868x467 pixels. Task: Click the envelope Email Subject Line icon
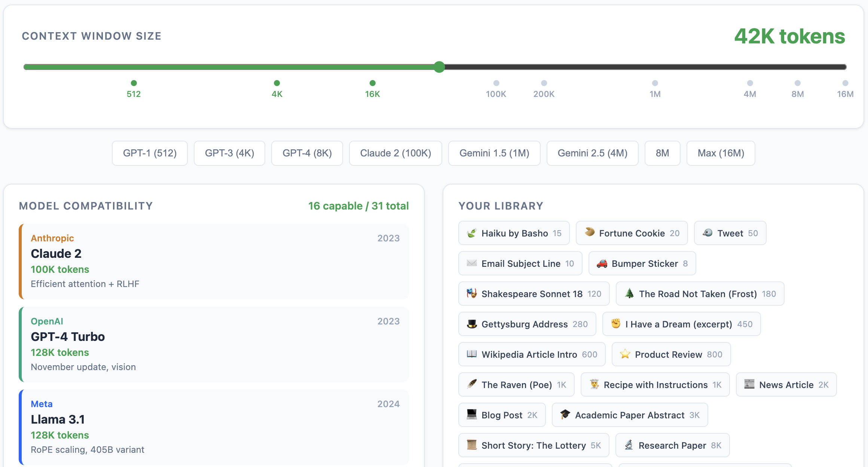(x=472, y=263)
